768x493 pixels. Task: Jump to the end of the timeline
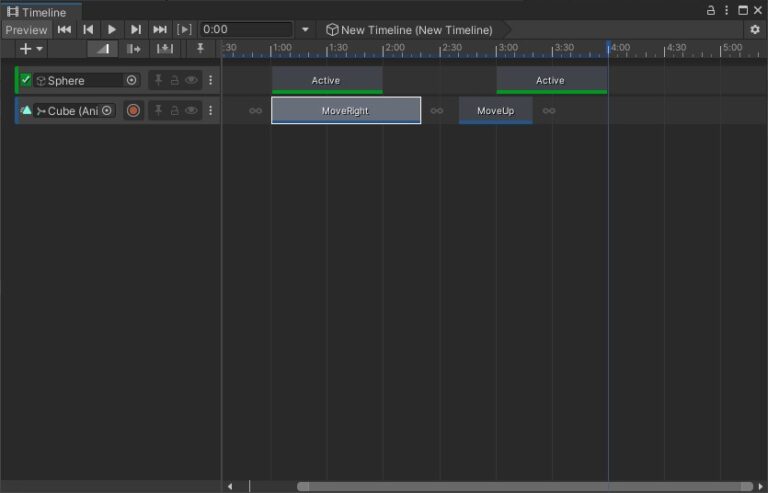[160, 30]
